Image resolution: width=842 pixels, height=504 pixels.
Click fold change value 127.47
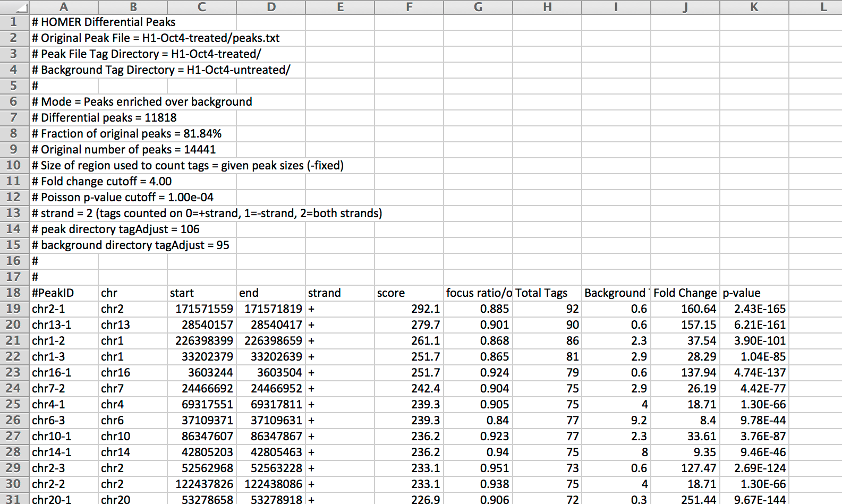(x=685, y=468)
